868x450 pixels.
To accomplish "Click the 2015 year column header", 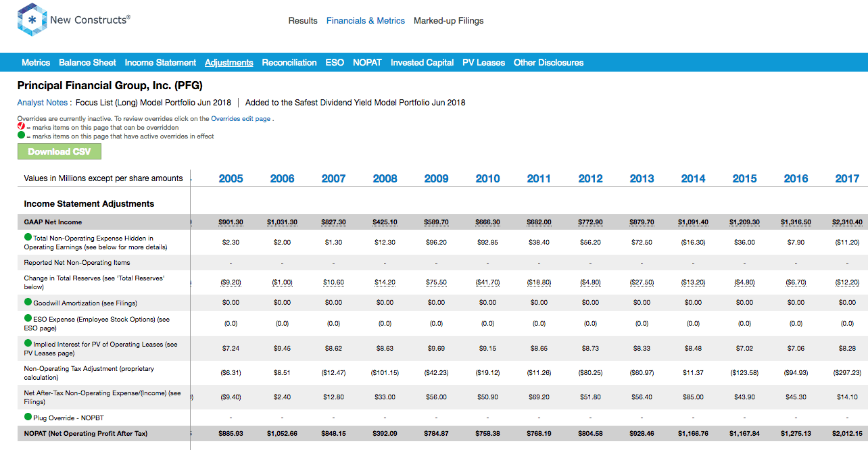I will 744,178.
